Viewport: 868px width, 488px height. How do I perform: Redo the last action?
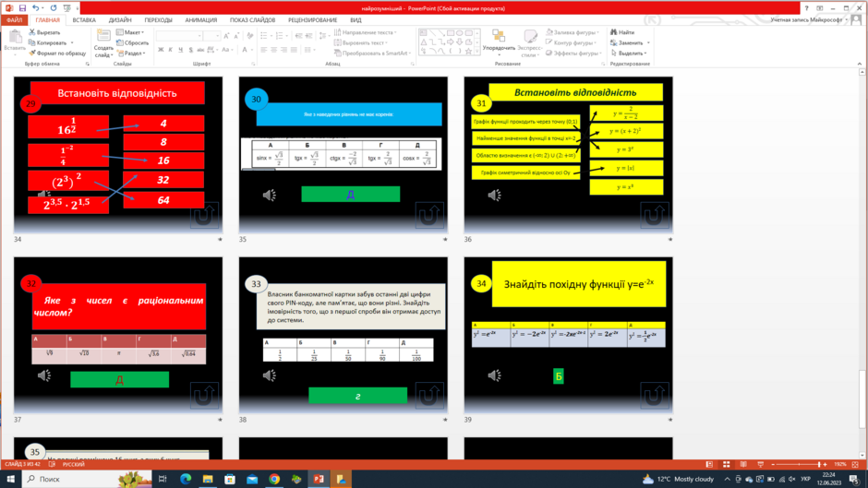click(x=54, y=8)
